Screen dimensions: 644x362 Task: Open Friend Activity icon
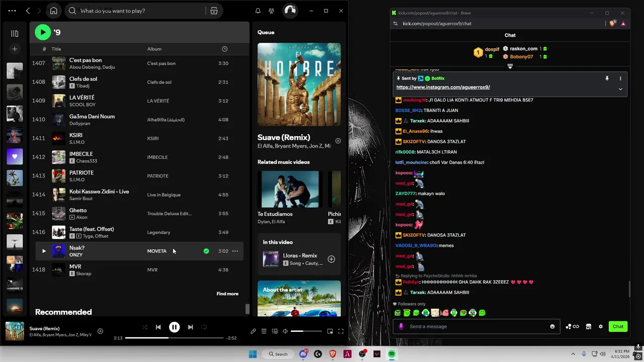pyautogui.click(x=272, y=11)
